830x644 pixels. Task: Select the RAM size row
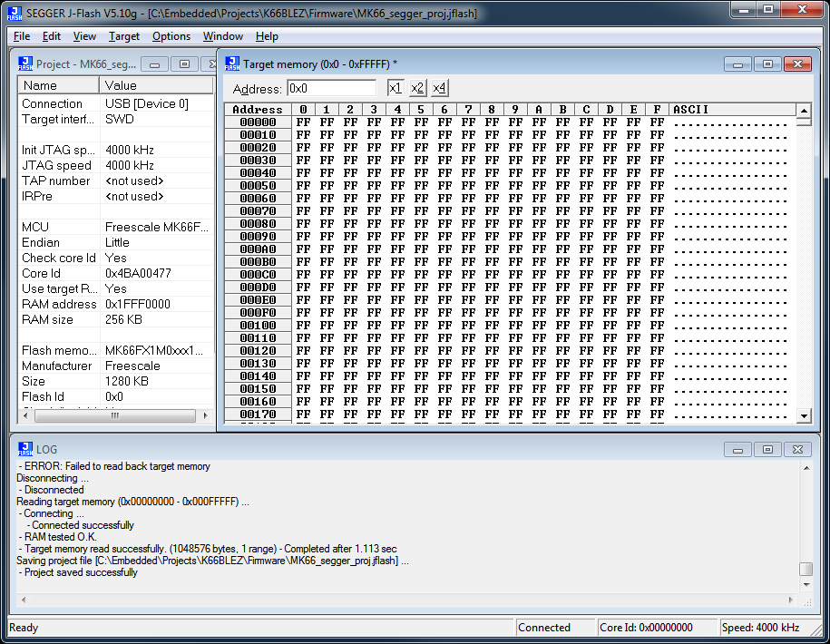116,319
